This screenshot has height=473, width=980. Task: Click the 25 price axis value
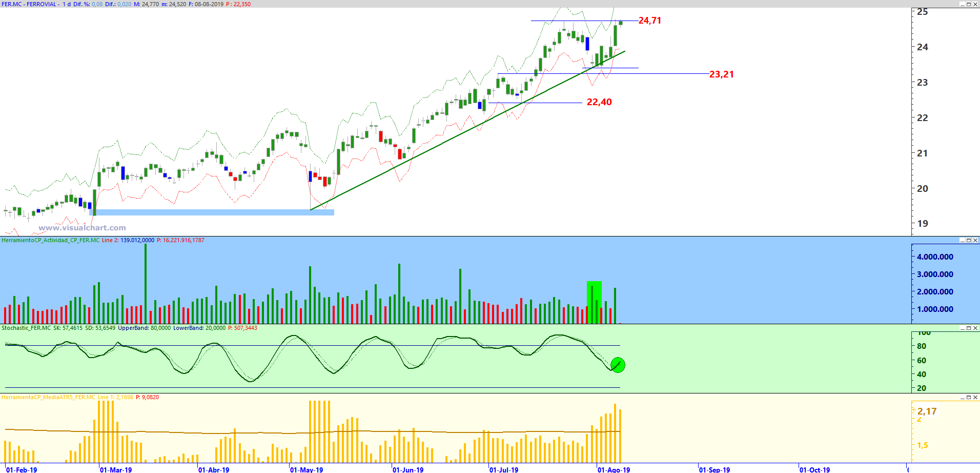pos(923,12)
